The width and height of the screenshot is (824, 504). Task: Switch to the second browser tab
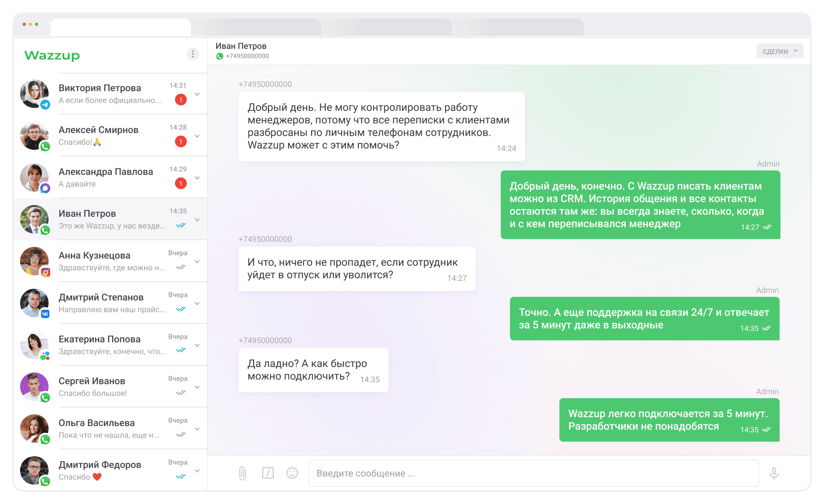256,27
